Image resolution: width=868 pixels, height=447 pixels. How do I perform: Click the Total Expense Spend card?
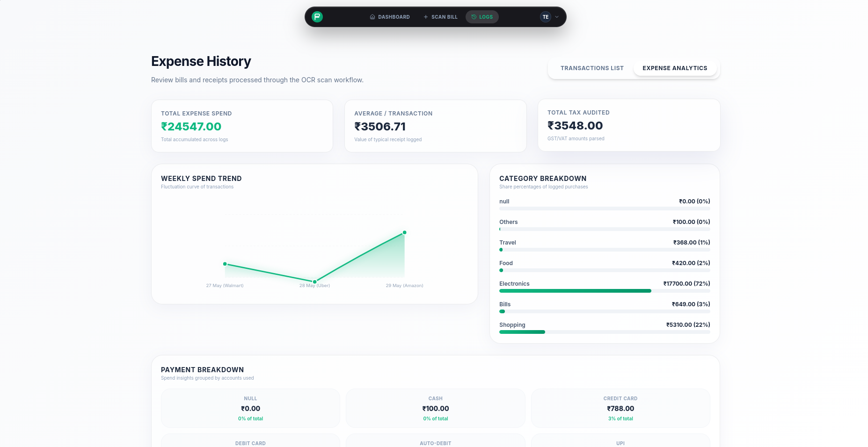[242, 126]
